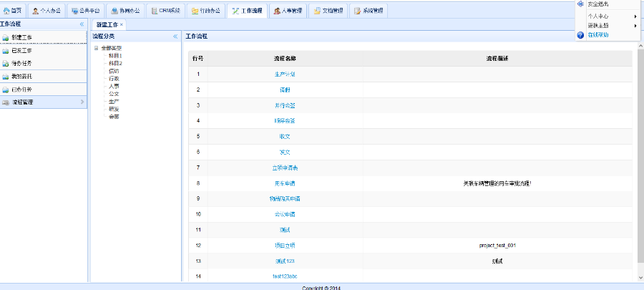644x290 pixels.
Task: Open the 物品购买申请 workflow link
Action: pyautogui.click(x=285, y=199)
